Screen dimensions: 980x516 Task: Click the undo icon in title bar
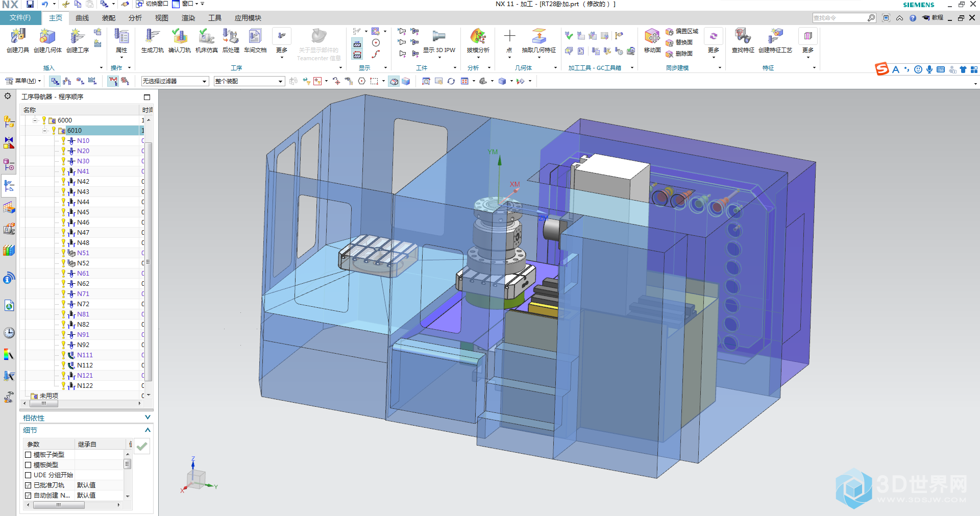click(x=44, y=4)
